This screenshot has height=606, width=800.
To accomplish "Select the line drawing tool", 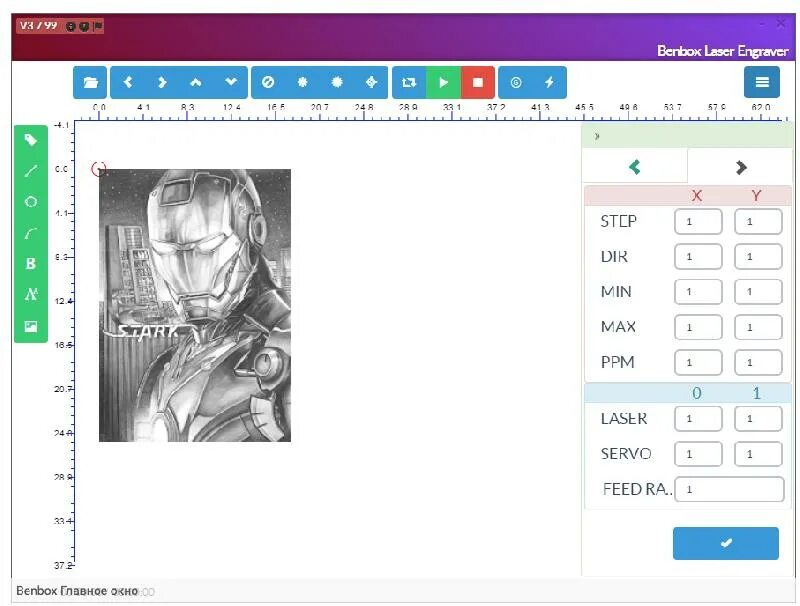I will pos(31,171).
